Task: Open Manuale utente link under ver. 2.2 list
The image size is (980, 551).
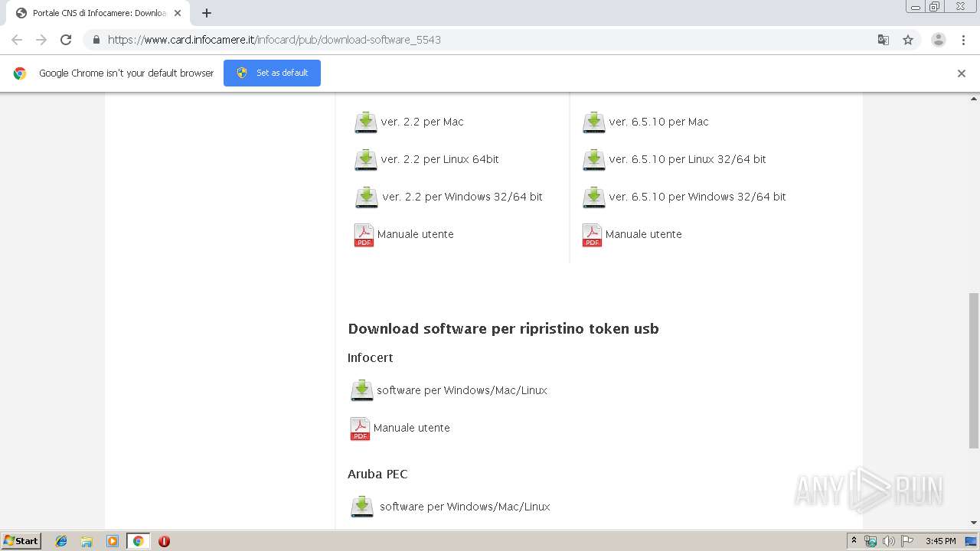Action: point(415,234)
